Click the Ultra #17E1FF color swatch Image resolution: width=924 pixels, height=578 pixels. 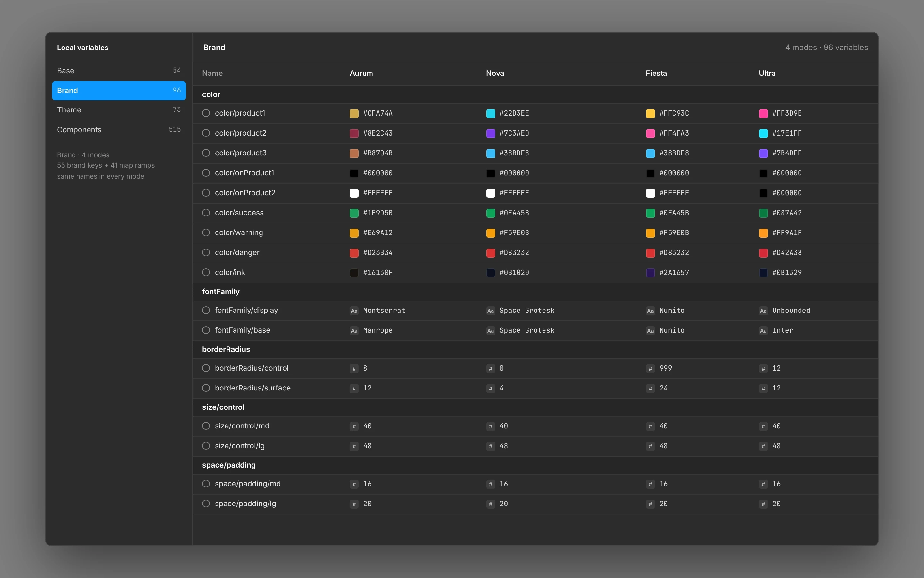(x=763, y=133)
